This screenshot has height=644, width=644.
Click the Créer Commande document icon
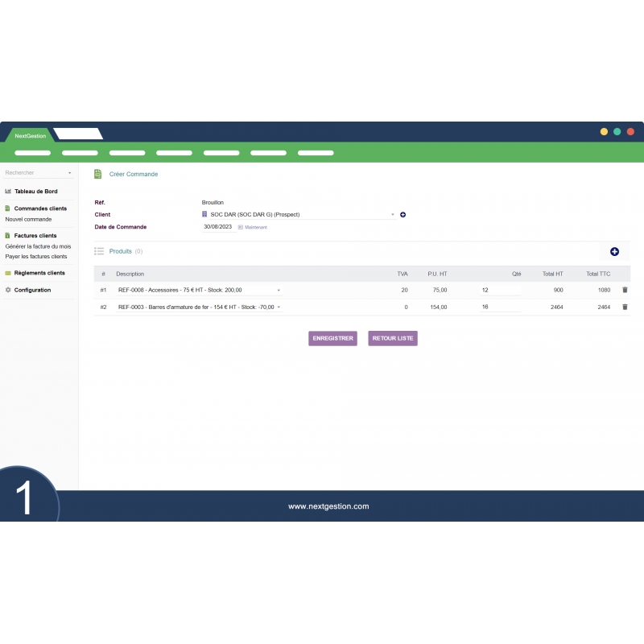(x=97, y=174)
